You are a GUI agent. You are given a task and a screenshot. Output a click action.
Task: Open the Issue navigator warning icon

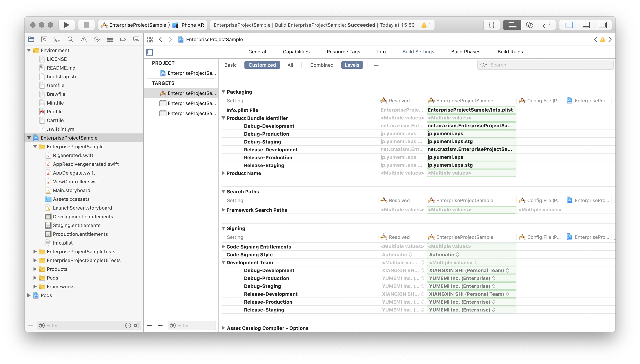tap(84, 39)
